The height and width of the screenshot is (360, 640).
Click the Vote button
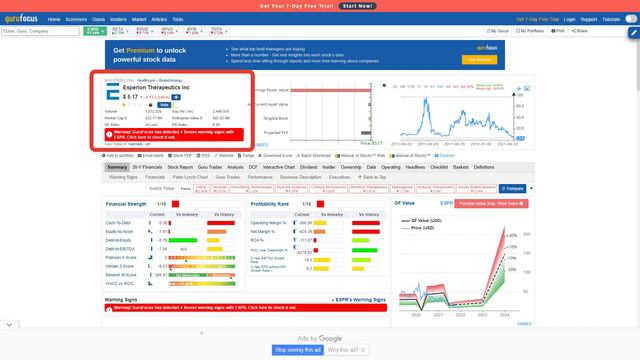[x=164, y=105]
